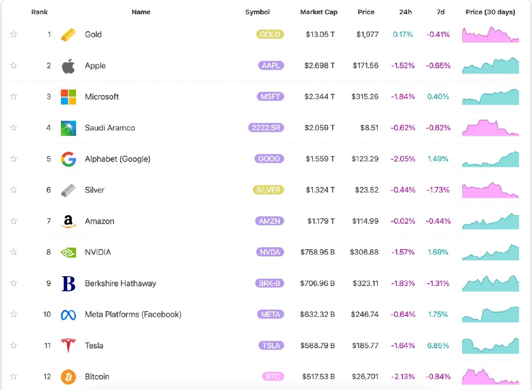This screenshot has width=532, height=392.
Task: Sort table by Market Cap column
Action: pyautogui.click(x=319, y=12)
